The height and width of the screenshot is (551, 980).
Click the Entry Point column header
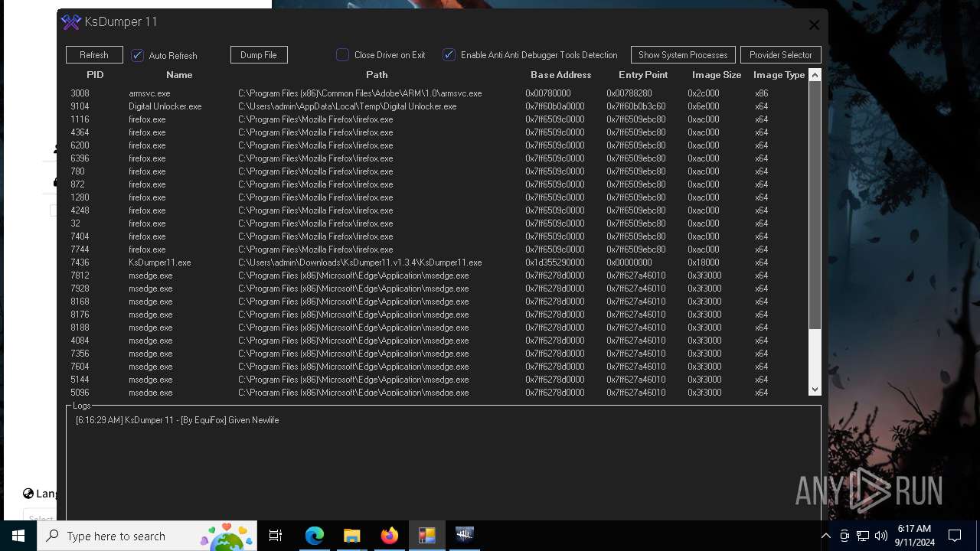coord(643,75)
